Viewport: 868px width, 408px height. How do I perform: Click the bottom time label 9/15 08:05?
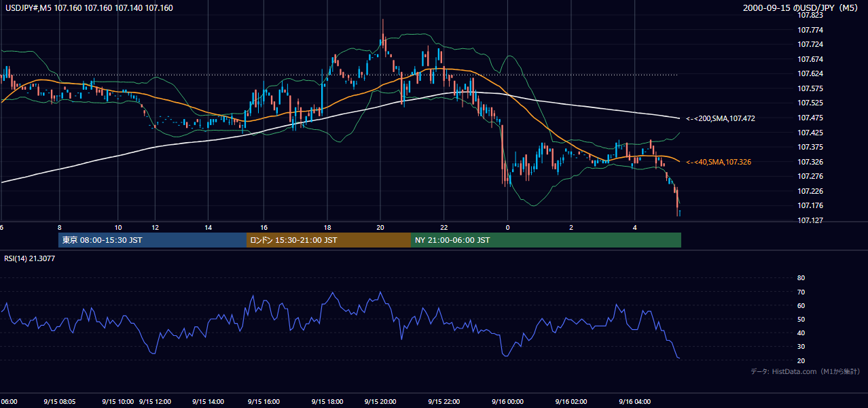click(x=60, y=402)
